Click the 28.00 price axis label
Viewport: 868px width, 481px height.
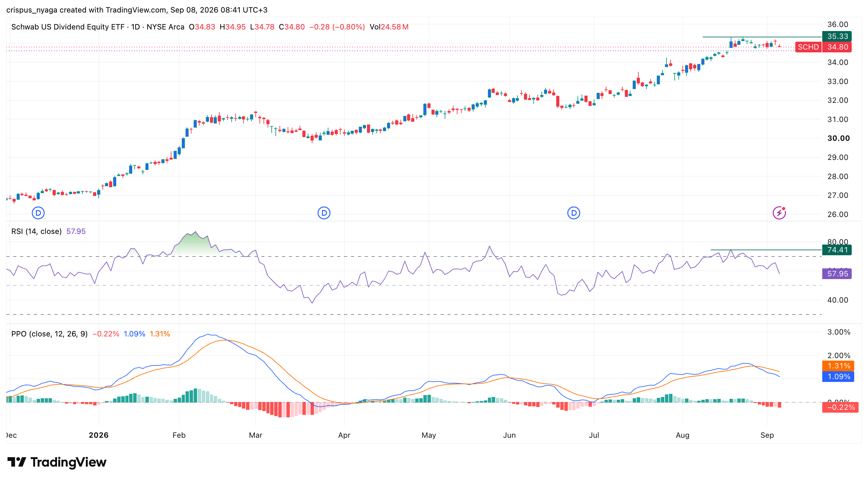(x=838, y=176)
